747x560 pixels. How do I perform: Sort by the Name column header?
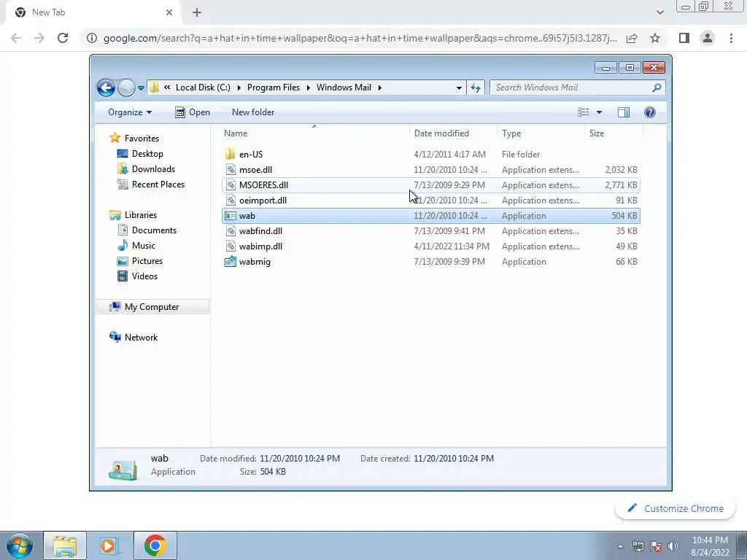pyautogui.click(x=314, y=133)
